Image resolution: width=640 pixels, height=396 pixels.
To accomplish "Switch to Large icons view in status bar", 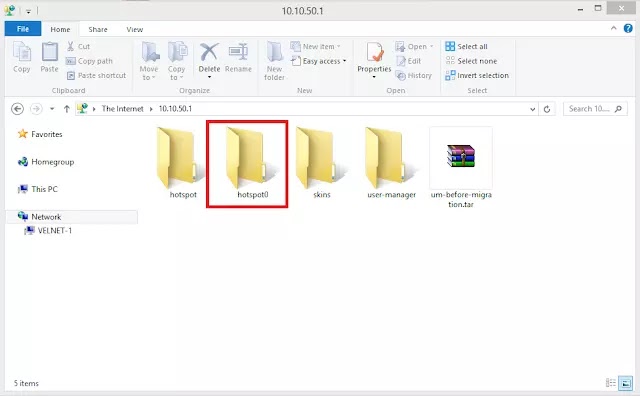I will coord(625,383).
